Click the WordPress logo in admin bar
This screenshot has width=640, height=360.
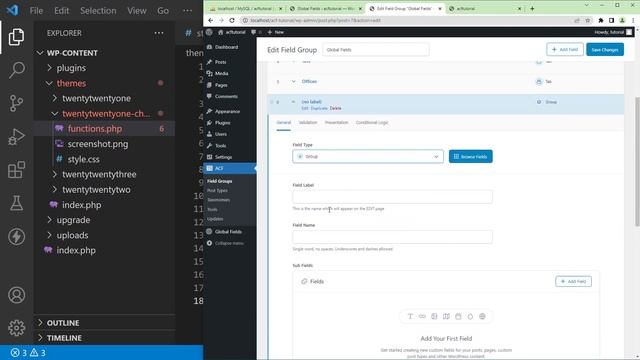pyautogui.click(x=209, y=32)
